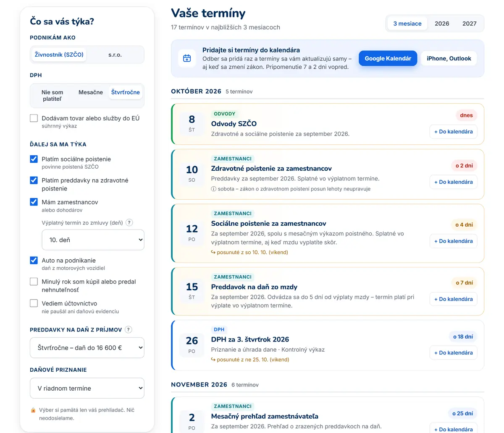Choose Mesačne DPH period
The image size is (504, 433).
click(x=91, y=92)
